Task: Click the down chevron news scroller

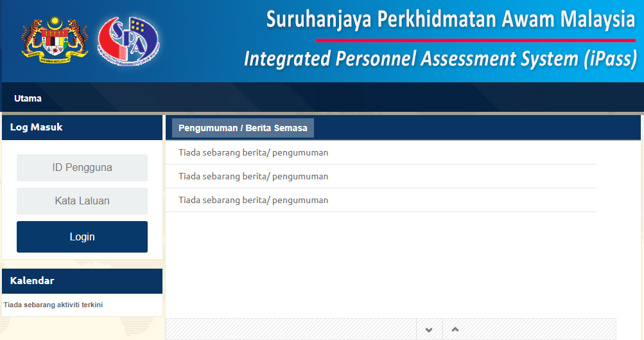Action: [429, 329]
